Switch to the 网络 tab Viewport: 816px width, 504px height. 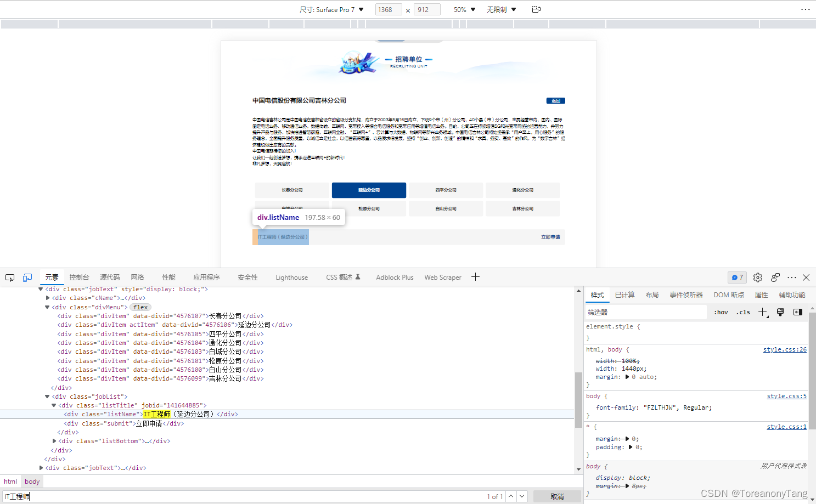[137, 278]
